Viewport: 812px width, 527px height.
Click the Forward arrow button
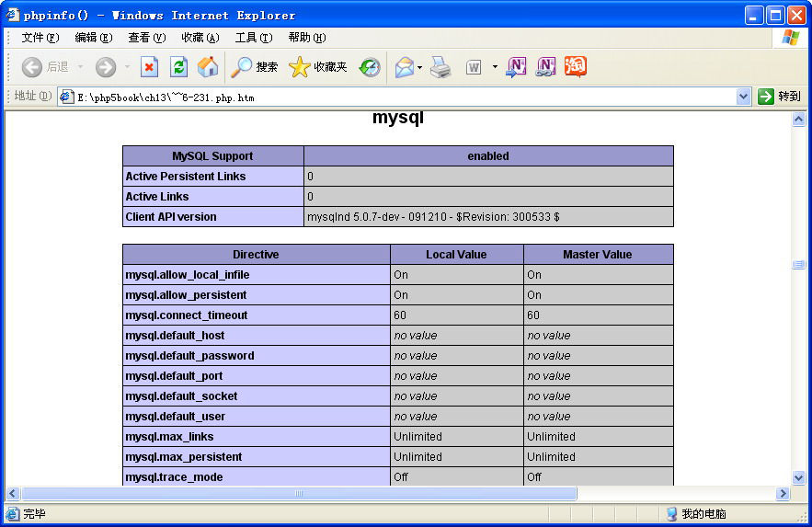[x=106, y=67]
